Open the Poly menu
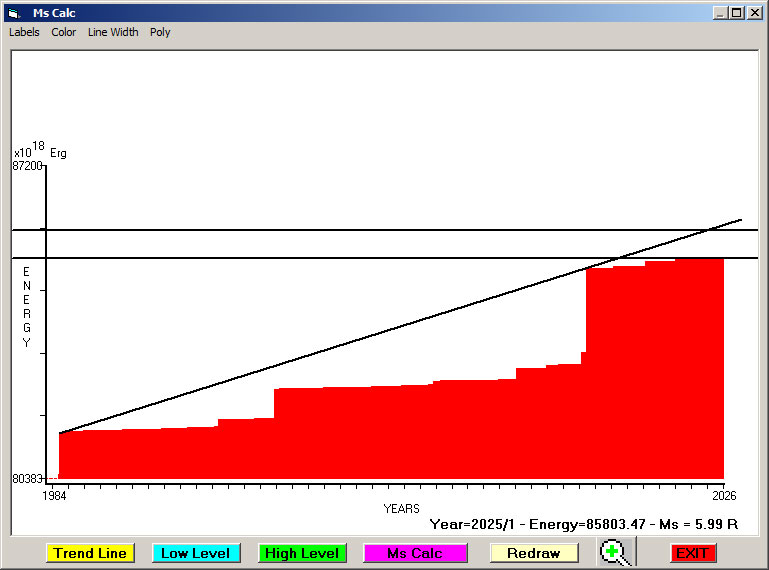 click(x=160, y=32)
